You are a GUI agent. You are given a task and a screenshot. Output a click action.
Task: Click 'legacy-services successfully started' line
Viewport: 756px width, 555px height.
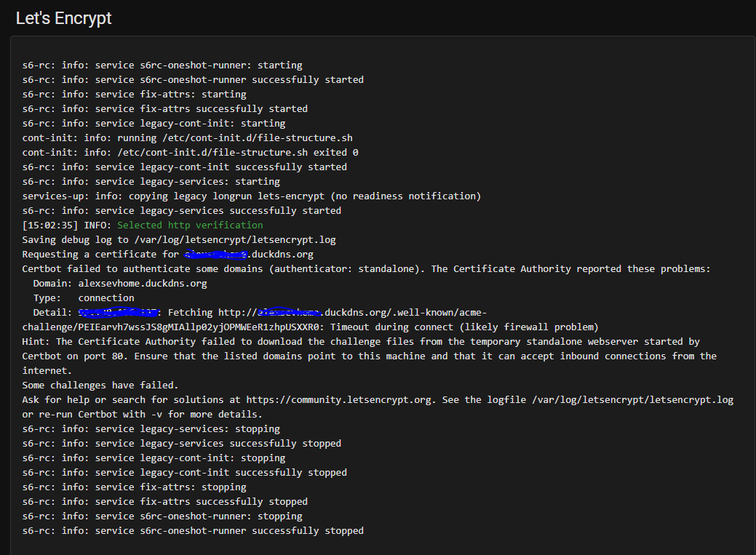pos(182,210)
